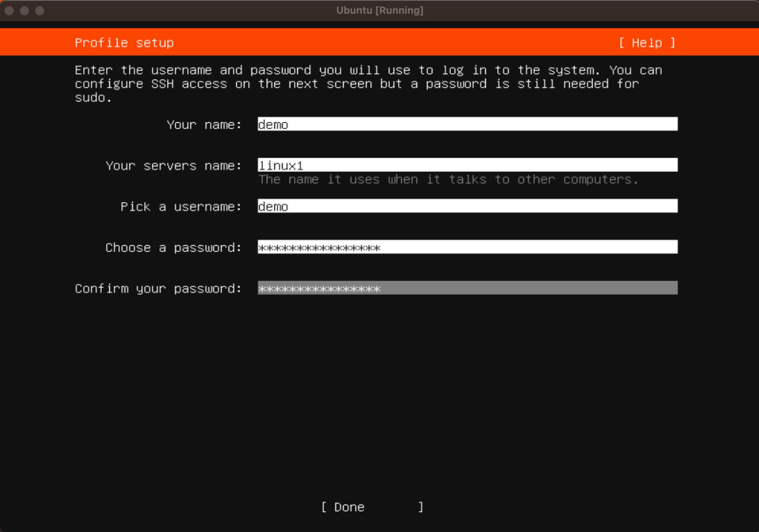
Task: Focus the 'Confirm your password' field
Action: click(467, 288)
